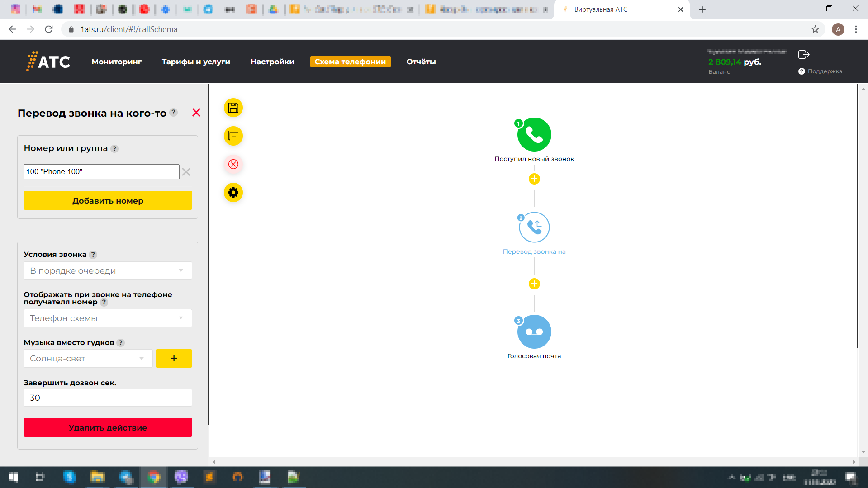Open the displayed caller number dropdown
The height and width of the screenshot is (488, 868).
(108, 318)
